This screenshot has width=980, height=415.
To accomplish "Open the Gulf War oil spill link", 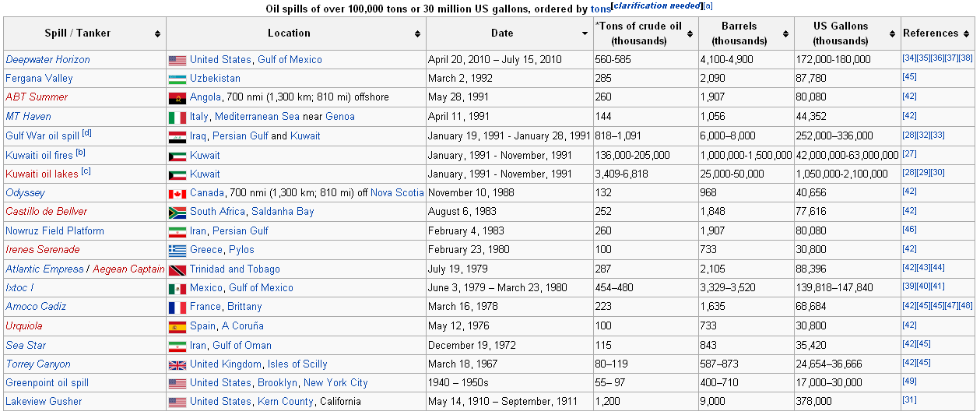I will 43,136.
